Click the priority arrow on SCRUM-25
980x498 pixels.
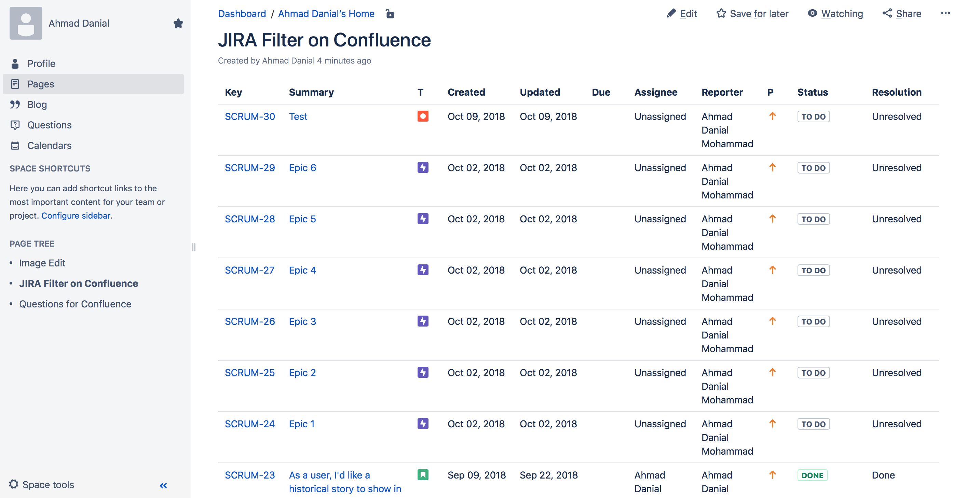click(x=773, y=373)
